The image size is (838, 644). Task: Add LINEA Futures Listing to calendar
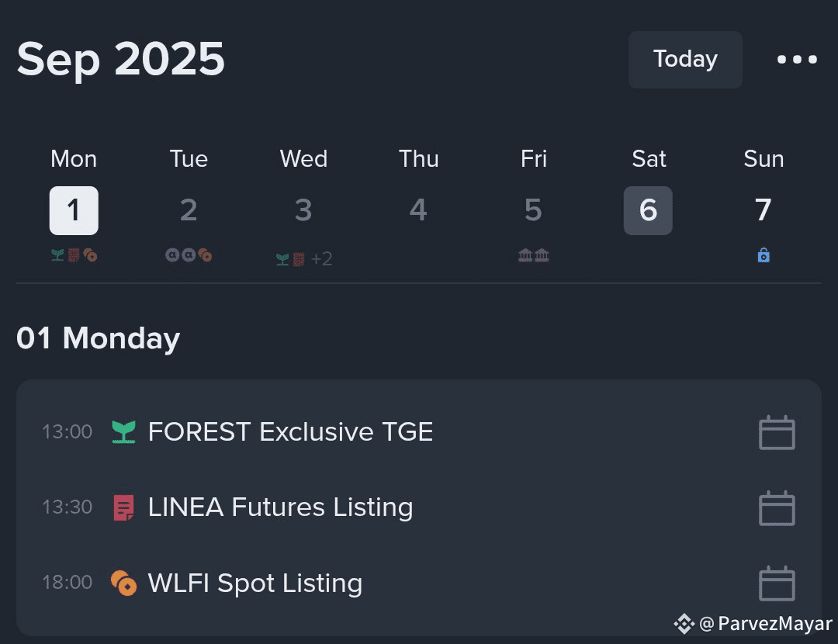click(777, 508)
